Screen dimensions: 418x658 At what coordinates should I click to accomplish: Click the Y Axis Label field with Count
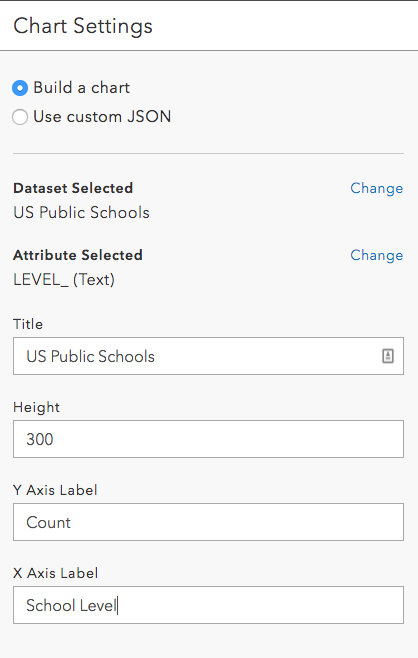tap(208, 522)
